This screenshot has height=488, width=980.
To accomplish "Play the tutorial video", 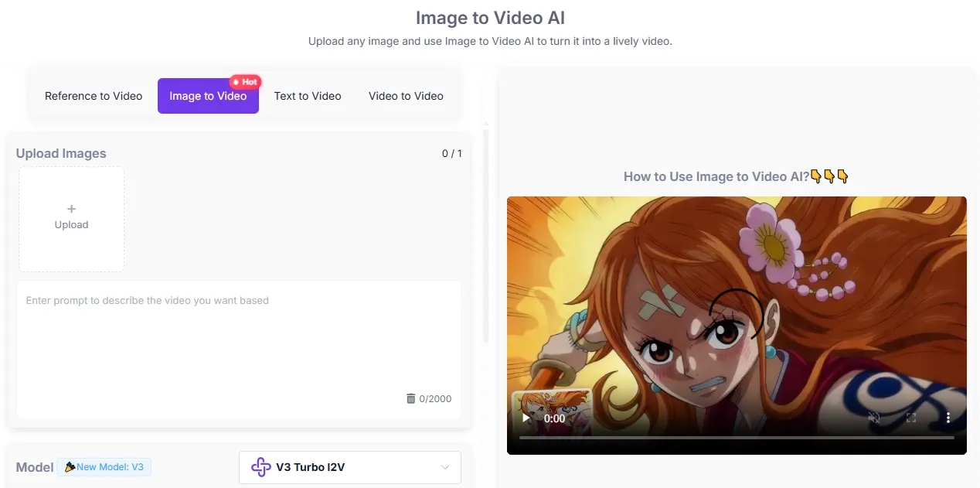I will (526, 418).
